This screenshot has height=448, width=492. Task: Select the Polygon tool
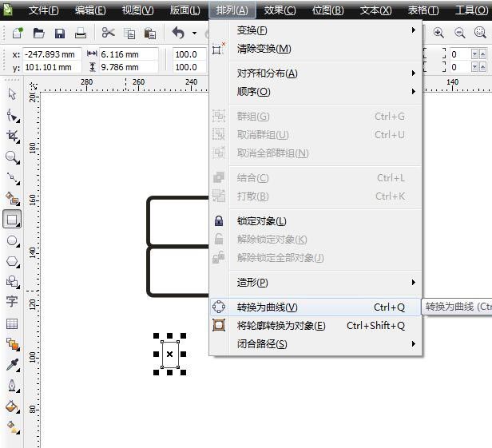[x=13, y=261]
